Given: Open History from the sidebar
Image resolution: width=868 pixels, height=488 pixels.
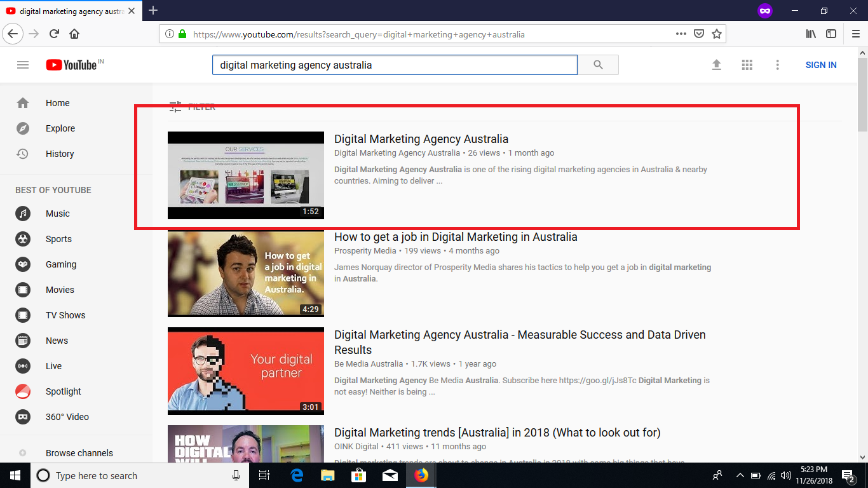Looking at the screenshot, I should (60, 154).
